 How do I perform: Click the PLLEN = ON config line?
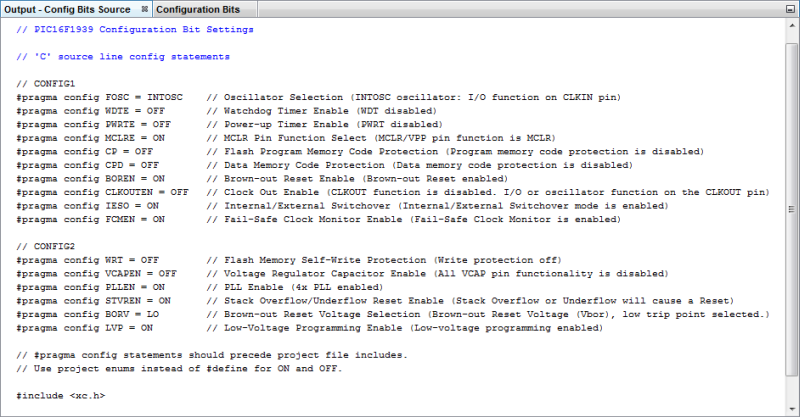90,286
